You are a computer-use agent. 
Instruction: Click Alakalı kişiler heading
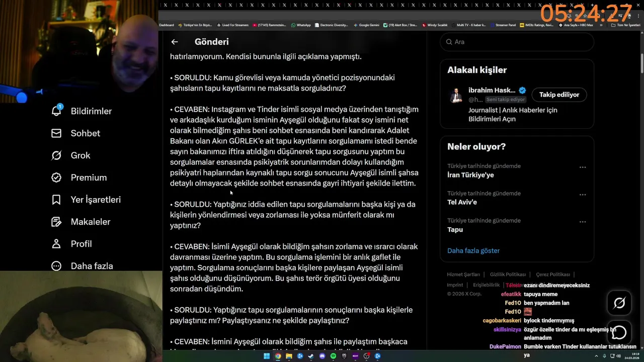(x=477, y=70)
